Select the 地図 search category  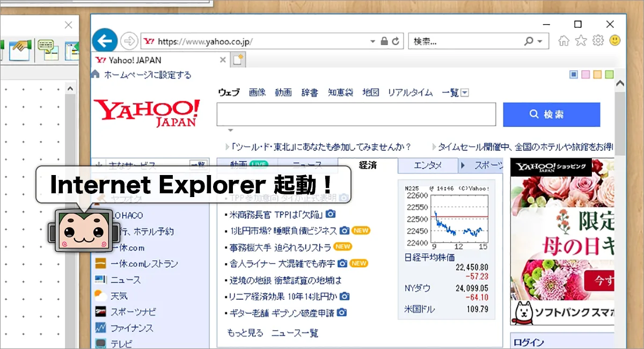(x=371, y=92)
